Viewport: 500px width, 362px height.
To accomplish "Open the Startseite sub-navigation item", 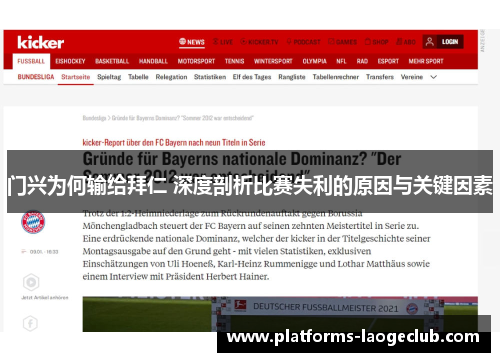I will click(x=76, y=77).
